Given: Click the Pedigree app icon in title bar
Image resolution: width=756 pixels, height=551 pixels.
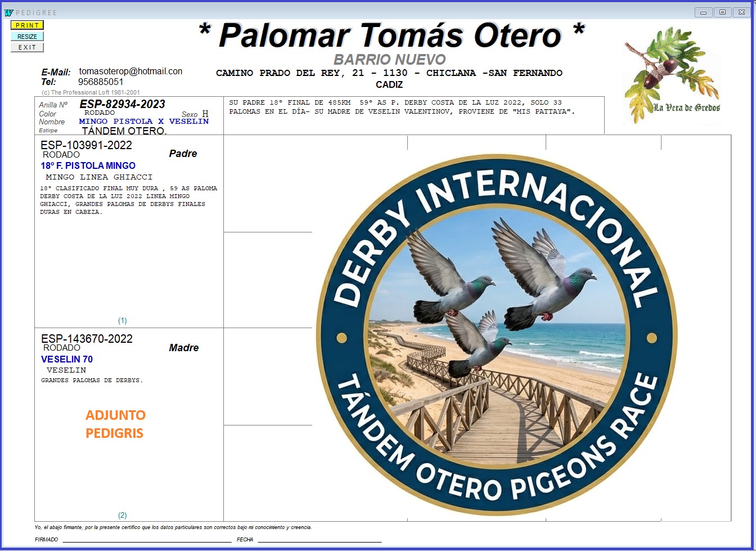Looking at the screenshot, I should pyautogui.click(x=8, y=12).
